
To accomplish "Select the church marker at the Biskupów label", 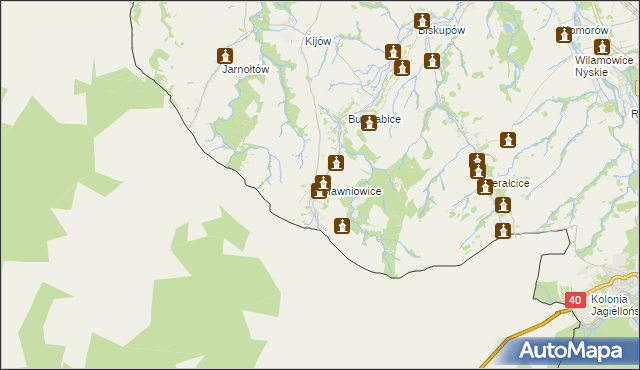I will click(422, 21).
